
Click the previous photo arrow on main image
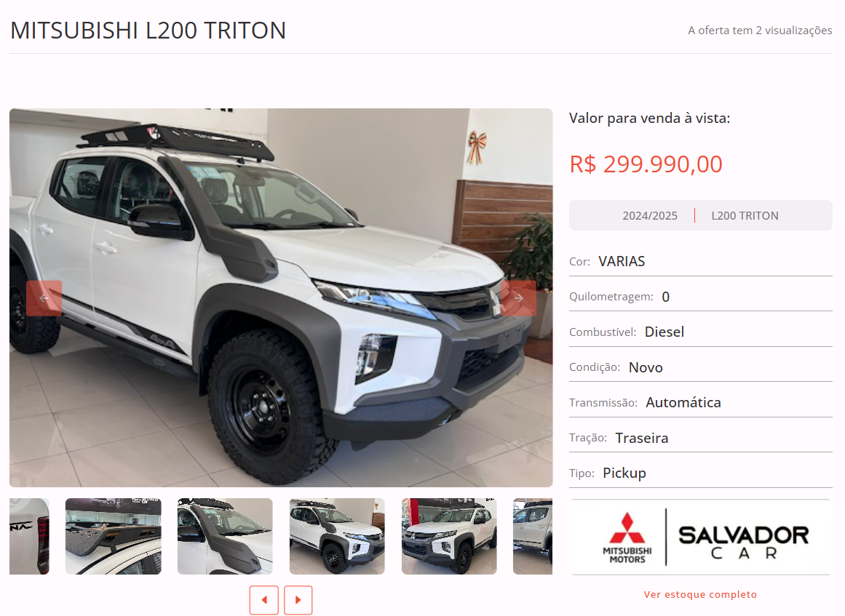(x=44, y=297)
